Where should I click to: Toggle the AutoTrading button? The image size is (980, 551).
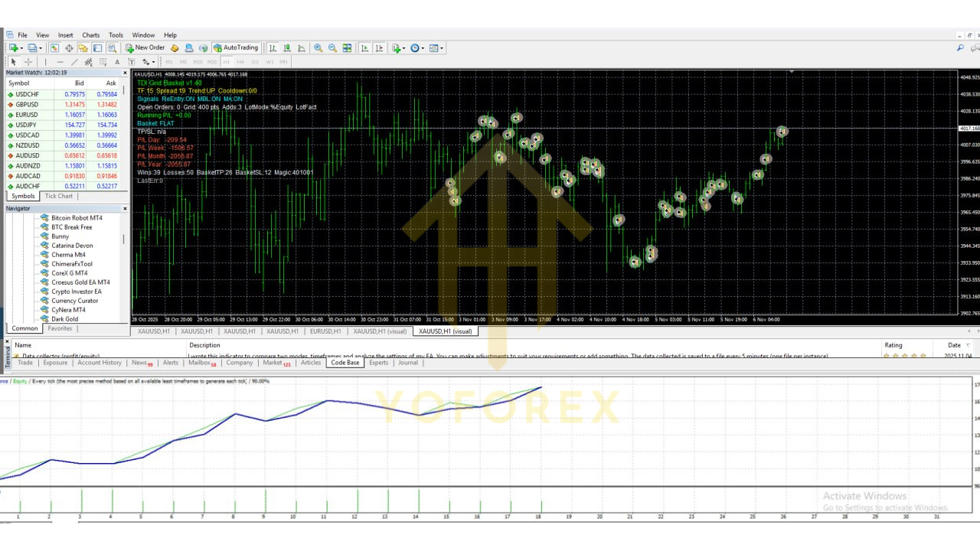click(236, 47)
